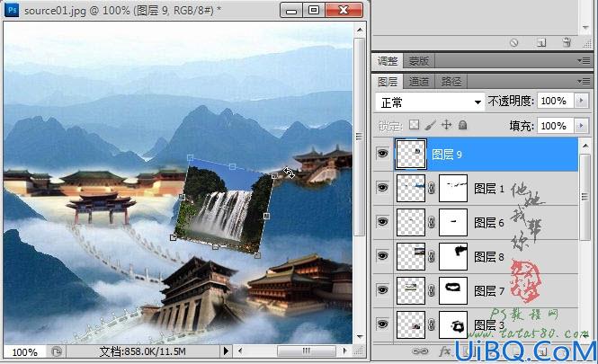Toggle visibility eye of 图层 8
The height and width of the screenshot is (364, 598).
[382, 255]
